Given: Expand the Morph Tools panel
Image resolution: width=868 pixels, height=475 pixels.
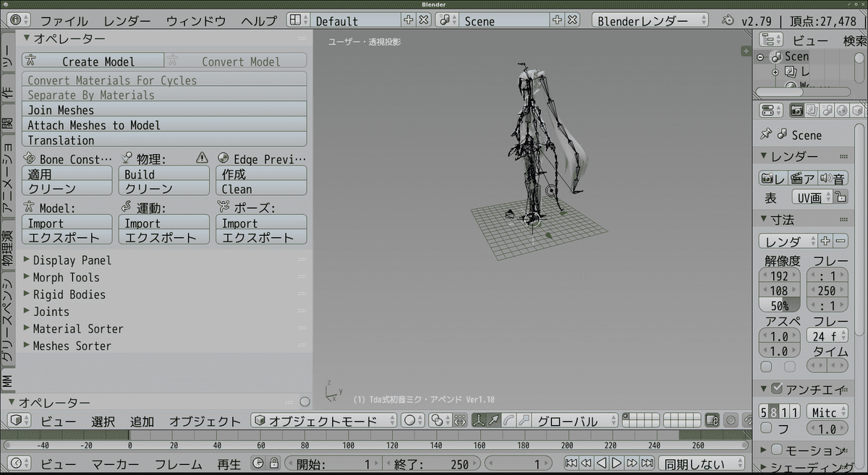Looking at the screenshot, I should point(67,277).
